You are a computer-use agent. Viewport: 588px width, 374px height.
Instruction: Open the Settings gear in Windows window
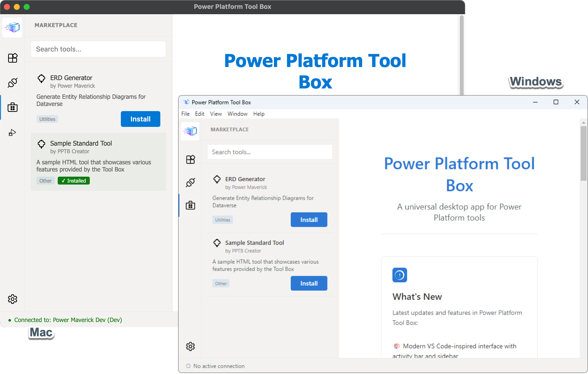click(190, 346)
